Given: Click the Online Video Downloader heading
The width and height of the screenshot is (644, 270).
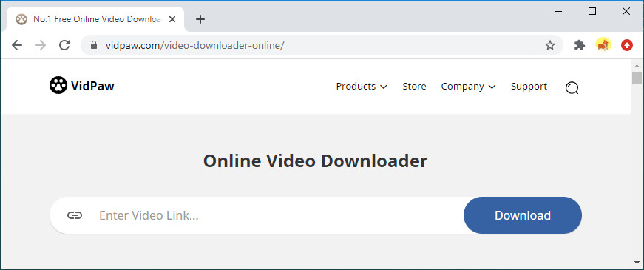Looking at the screenshot, I should click(x=315, y=161).
